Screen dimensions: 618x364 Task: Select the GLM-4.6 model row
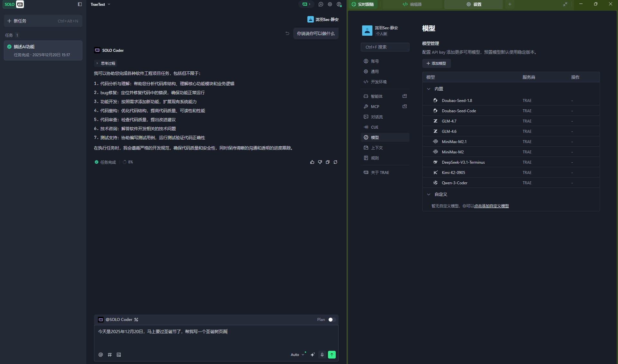[511, 131]
